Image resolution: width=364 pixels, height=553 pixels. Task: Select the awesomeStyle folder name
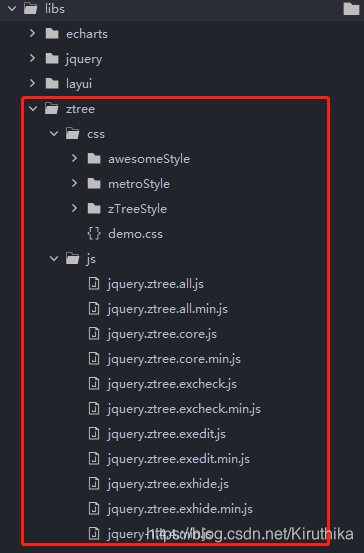(x=149, y=159)
